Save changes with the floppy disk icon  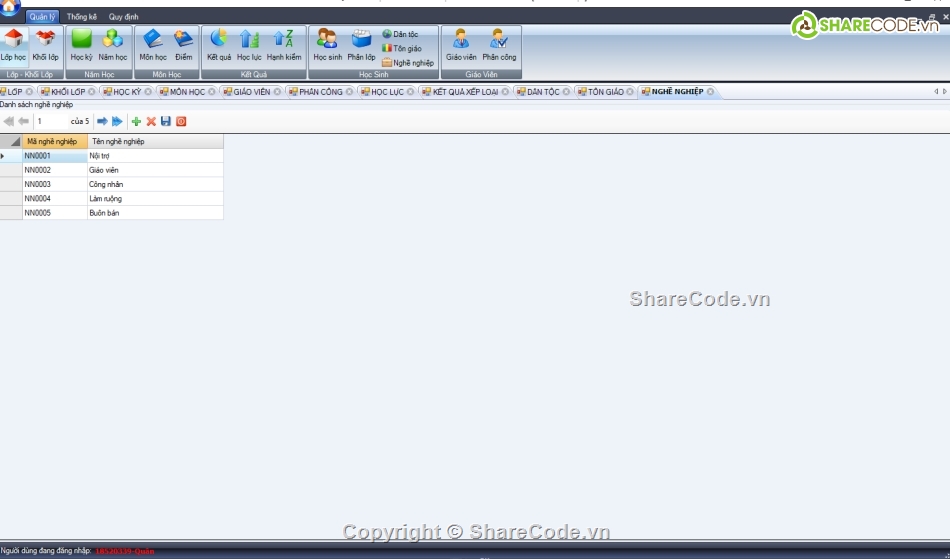click(166, 121)
